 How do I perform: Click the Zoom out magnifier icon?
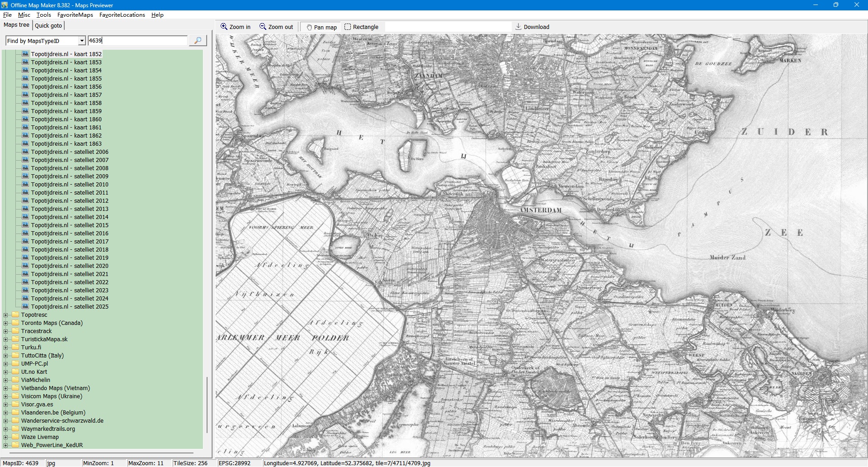click(263, 27)
